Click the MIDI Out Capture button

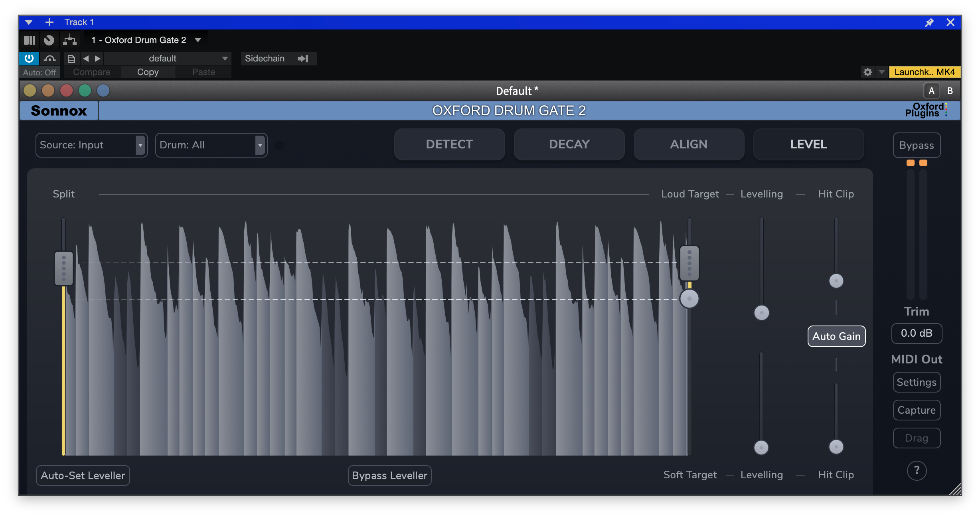917,410
